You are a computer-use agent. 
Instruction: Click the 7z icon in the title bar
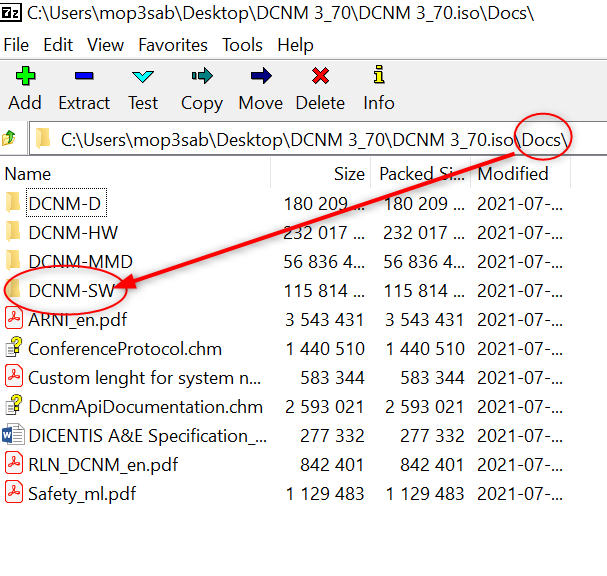(x=10, y=13)
